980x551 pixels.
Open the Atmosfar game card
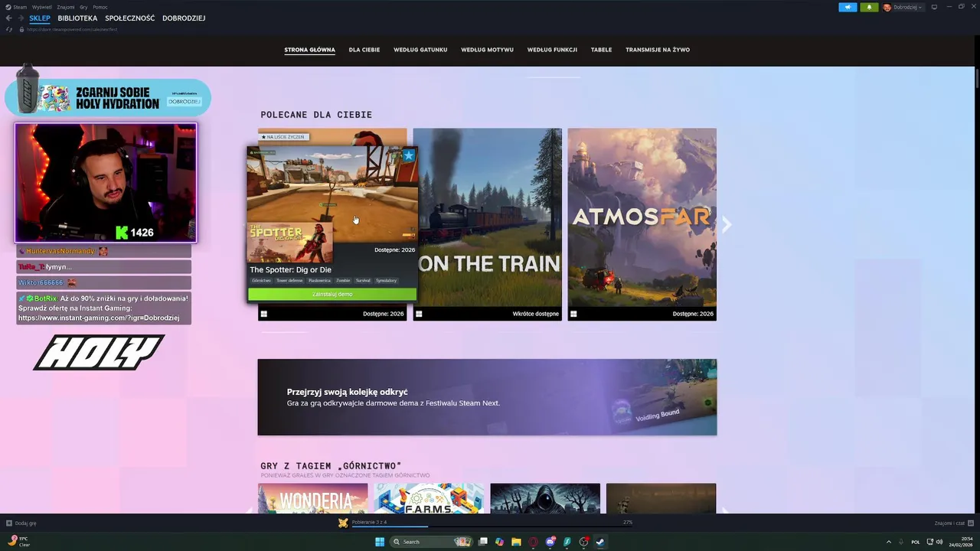642,224
